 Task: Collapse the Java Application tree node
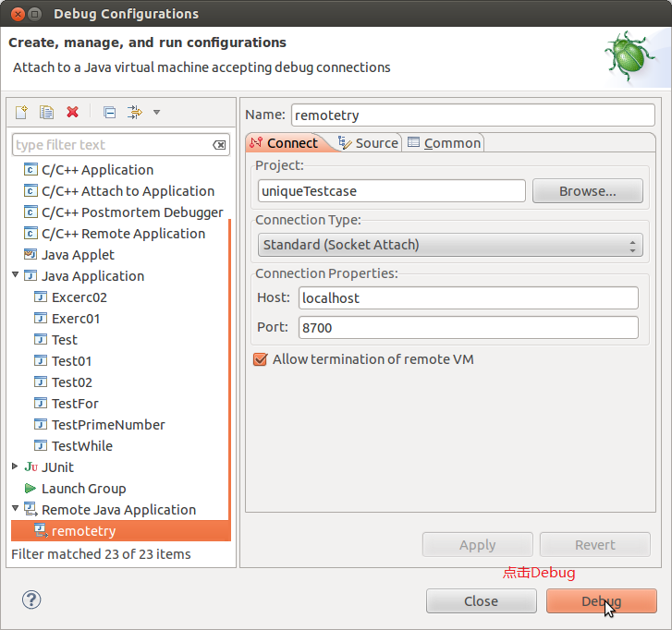(x=16, y=274)
